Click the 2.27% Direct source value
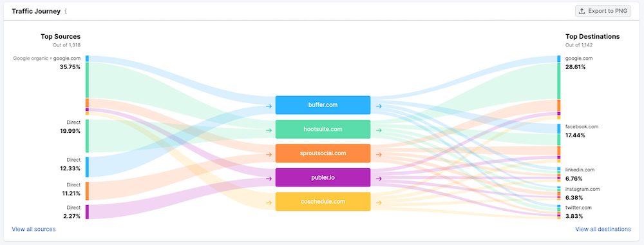The height and width of the screenshot is (245, 644). 72,216
